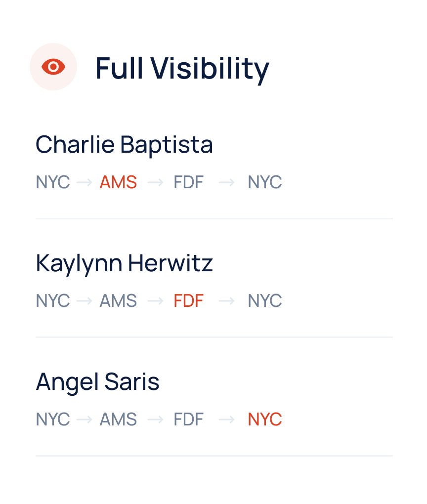Select FDF in Angel Saris's route
This screenshot has height=504, width=427.
tap(188, 420)
